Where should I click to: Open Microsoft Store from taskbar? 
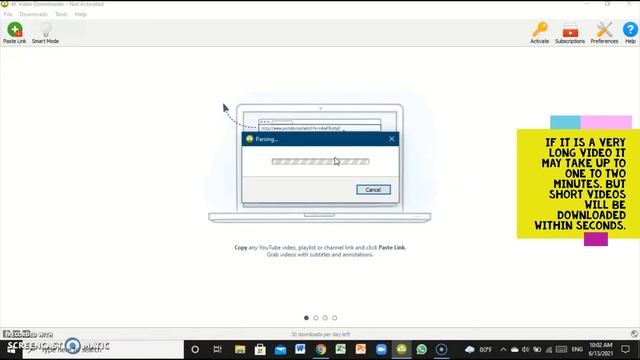(x=260, y=349)
